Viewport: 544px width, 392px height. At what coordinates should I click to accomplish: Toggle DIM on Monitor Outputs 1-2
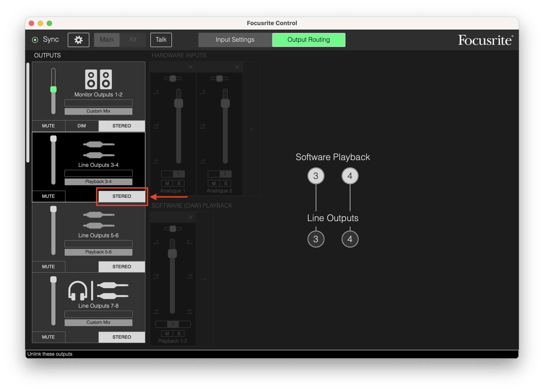pyautogui.click(x=81, y=126)
